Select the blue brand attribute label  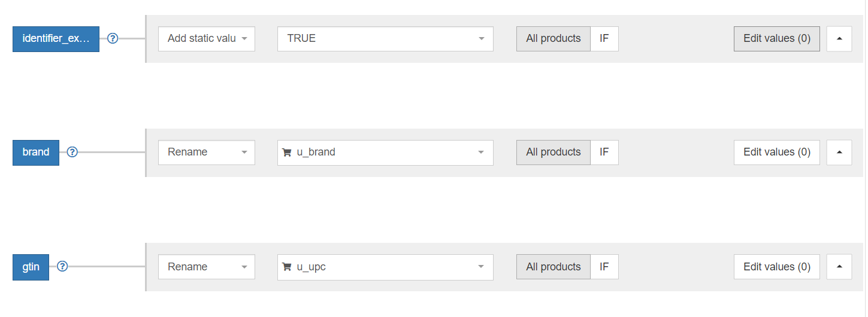point(36,152)
